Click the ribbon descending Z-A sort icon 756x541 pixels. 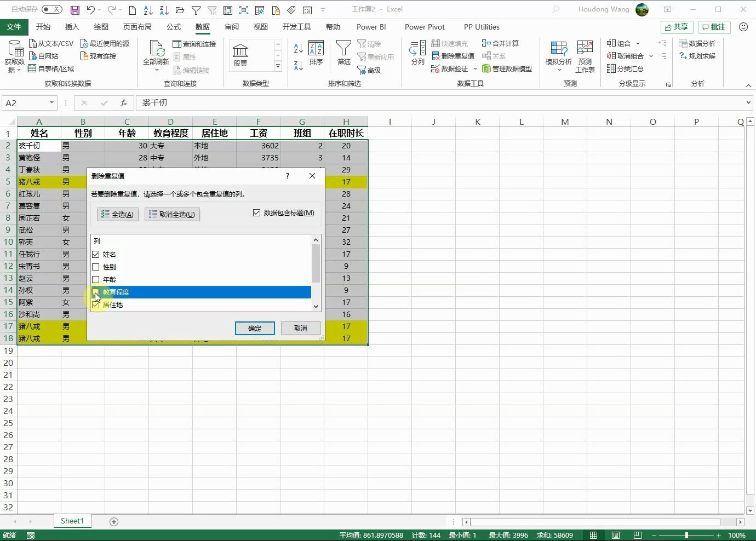[298, 66]
